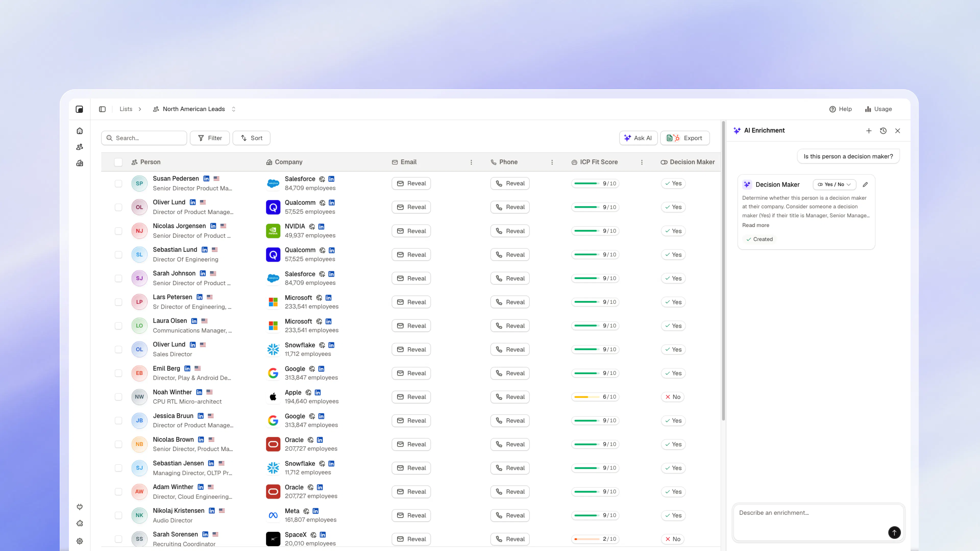
Task: Open the People icon in left sidebar
Action: click(x=80, y=147)
